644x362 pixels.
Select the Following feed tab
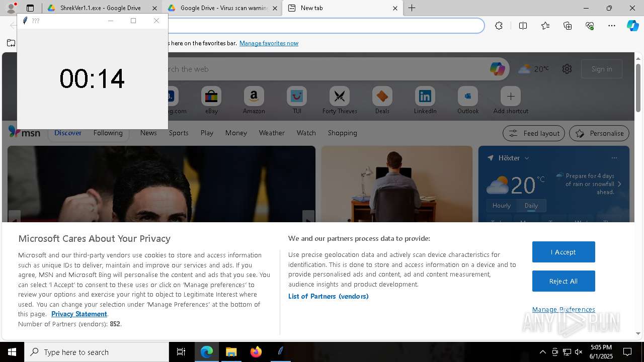(x=108, y=133)
